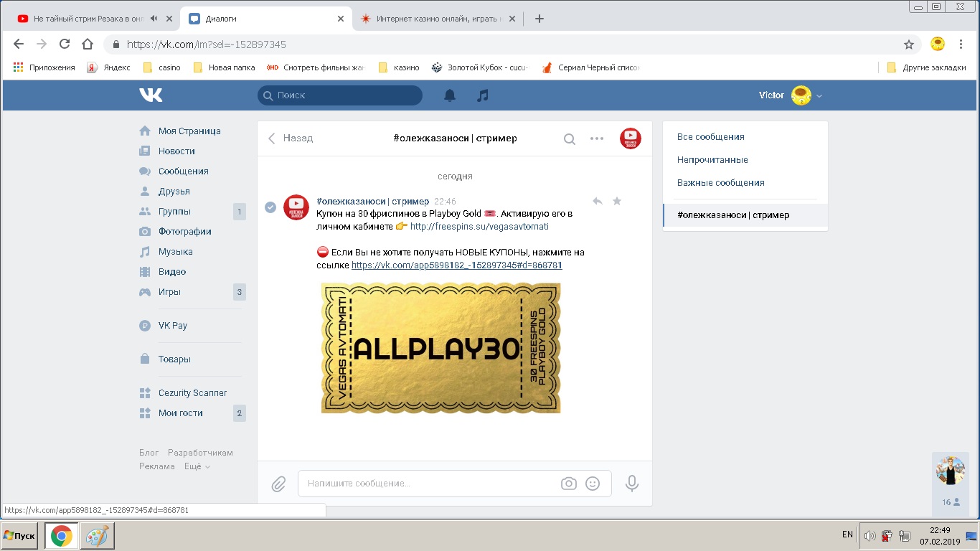
Task: Open the VK notifications bell
Action: [450, 95]
